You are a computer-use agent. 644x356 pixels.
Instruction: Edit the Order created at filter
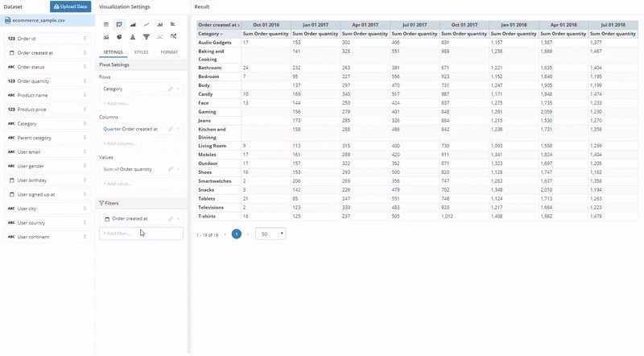point(170,218)
